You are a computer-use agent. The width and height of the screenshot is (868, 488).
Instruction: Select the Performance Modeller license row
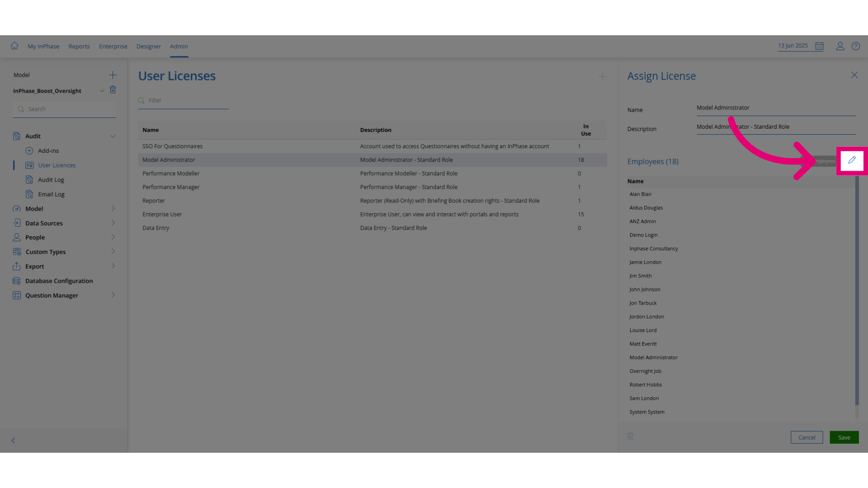tap(372, 174)
